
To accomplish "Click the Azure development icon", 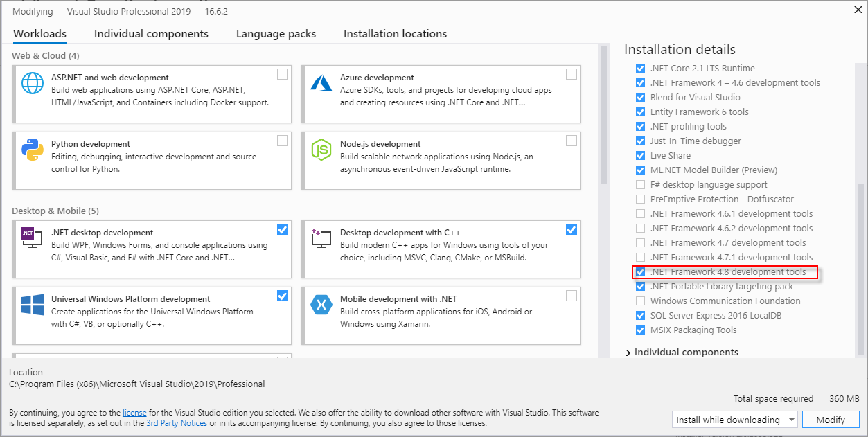I will 321,82.
